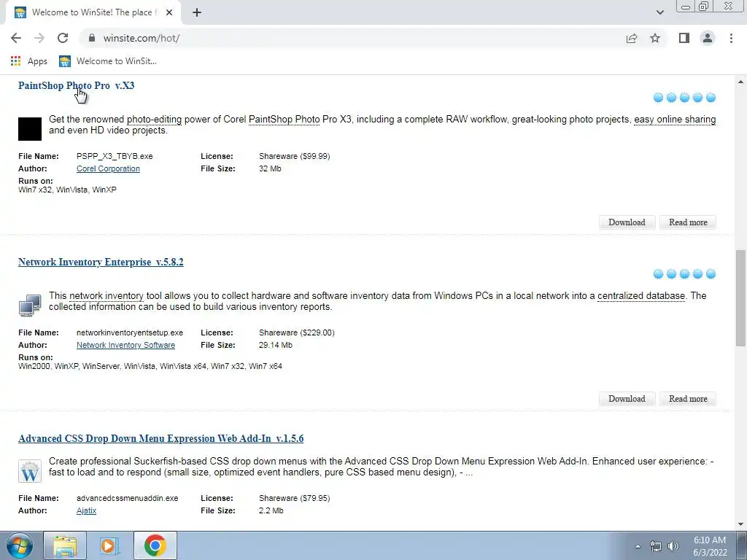The image size is (747, 560).
Task: Click the scrollbar down arrow
Action: pyautogui.click(x=740, y=524)
